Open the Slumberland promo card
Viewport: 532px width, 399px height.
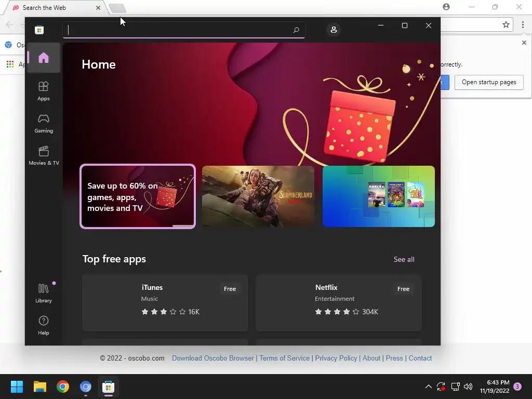pyautogui.click(x=258, y=196)
